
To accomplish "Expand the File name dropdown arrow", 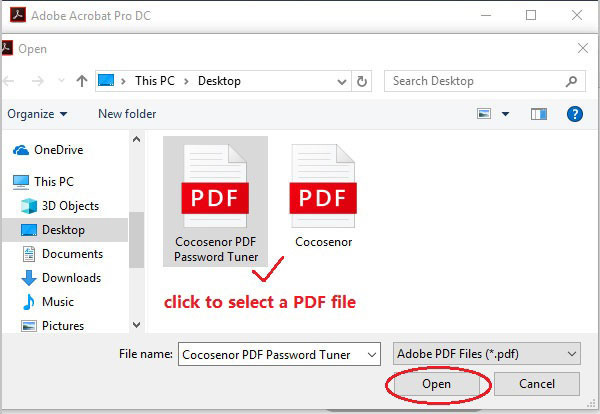I will pyautogui.click(x=372, y=355).
